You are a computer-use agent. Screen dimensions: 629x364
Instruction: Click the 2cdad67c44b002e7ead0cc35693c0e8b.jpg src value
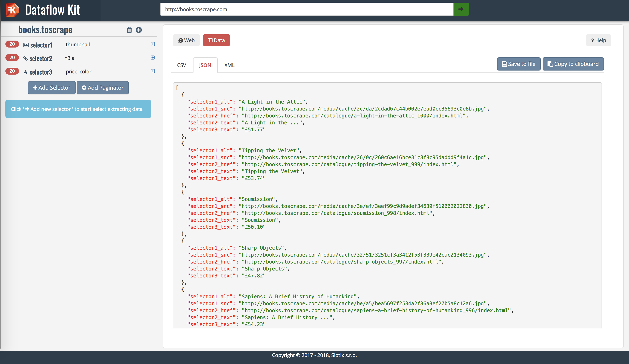pos(363,109)
